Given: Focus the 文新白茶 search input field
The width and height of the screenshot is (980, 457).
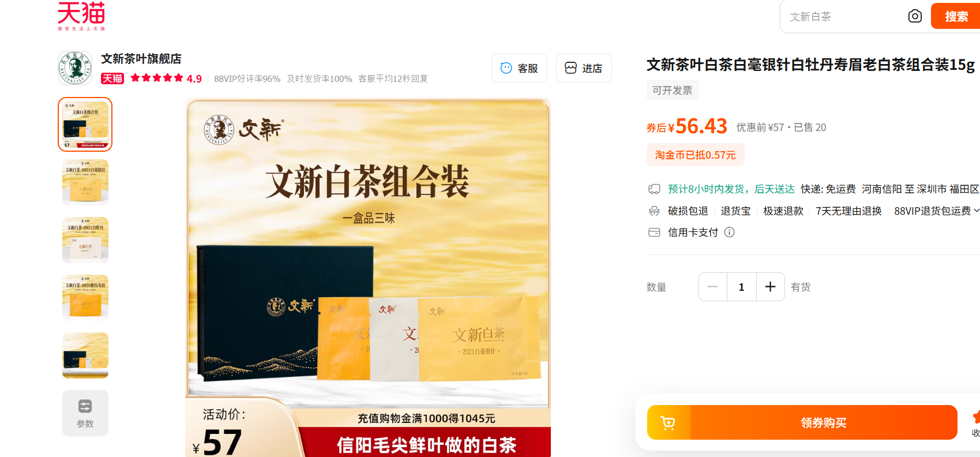Looking at the screenshot, I should coord(844,17).
